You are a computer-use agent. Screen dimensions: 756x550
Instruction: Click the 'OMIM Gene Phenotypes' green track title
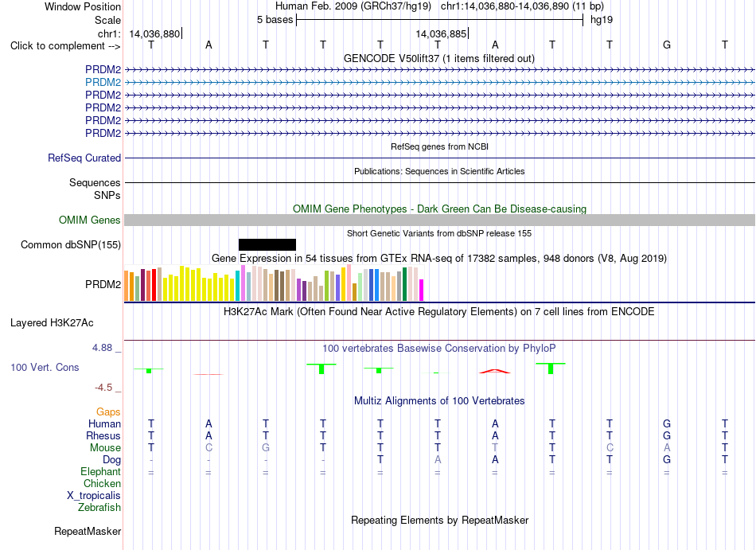point(439,209)
